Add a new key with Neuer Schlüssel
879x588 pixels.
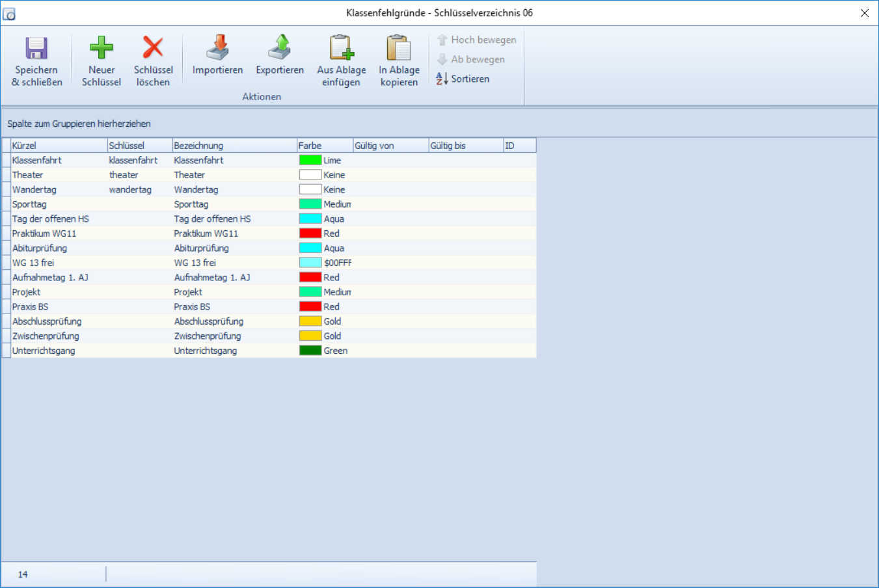pos(101,49)
